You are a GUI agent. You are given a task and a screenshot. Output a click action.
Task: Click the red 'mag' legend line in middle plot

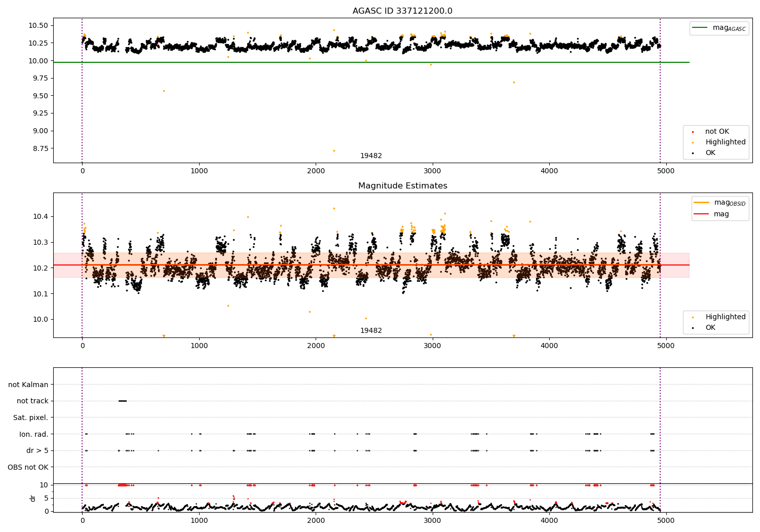pyautogui.click(x=702, y=214)
